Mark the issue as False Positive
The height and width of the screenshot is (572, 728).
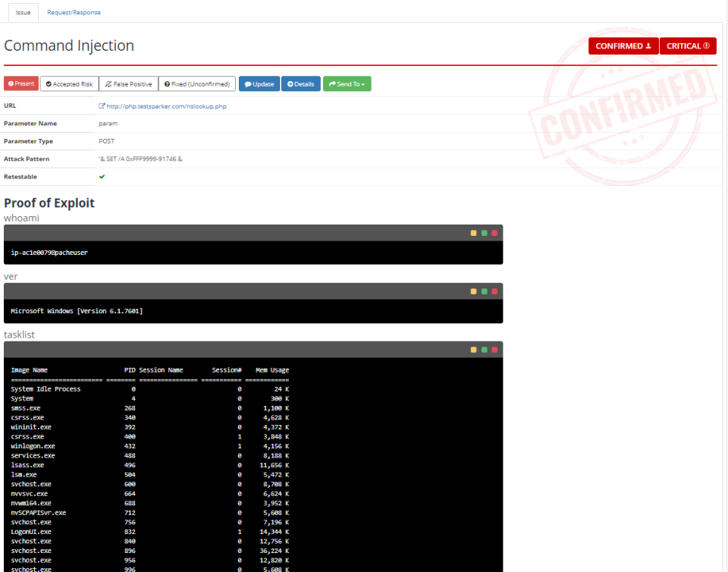point(130,83)
